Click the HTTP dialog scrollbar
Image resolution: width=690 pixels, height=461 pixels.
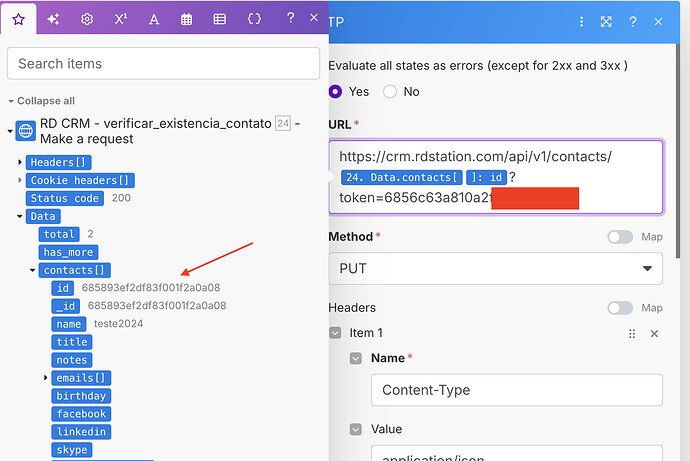pyautogui.click(x=679, y=151)
